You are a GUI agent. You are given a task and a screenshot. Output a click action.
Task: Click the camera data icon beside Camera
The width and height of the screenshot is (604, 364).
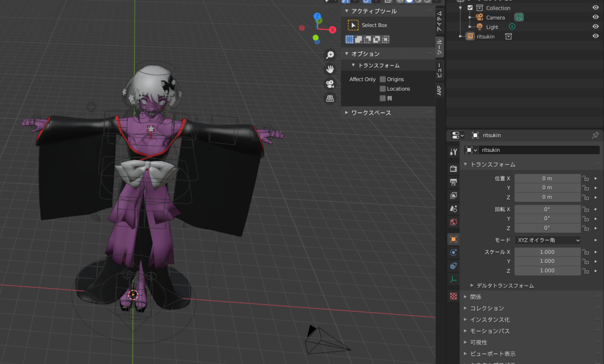point(519,17)
